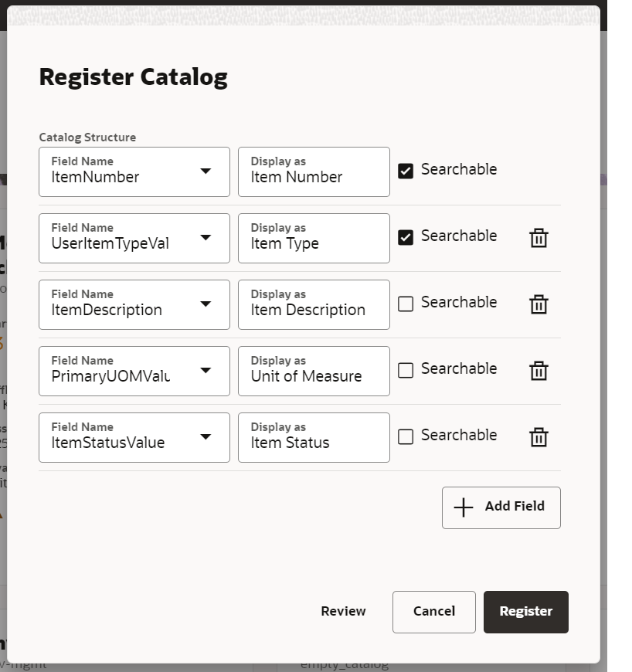Delete the Item Type field row
The height and width of the screenshot is (672, 632).
539,238
